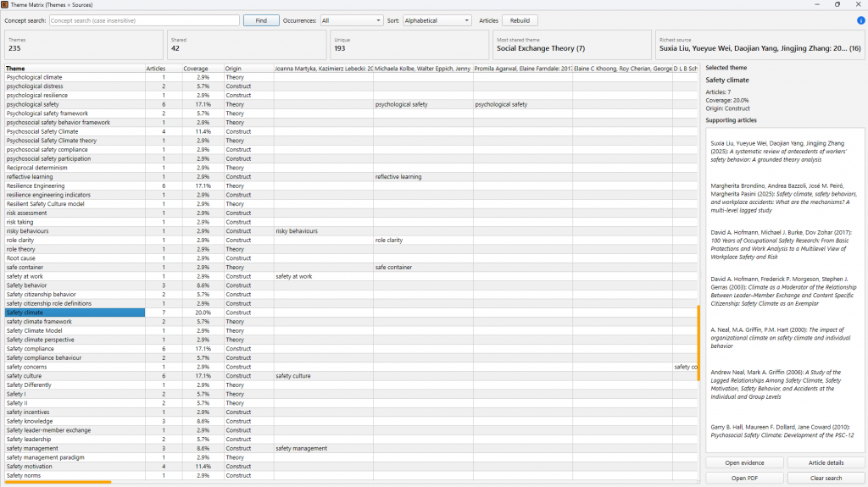Image resolution: width=868 pixels, height=487 pixels.
Task: Open the Occurrences dropdown
Action: point(352,20)
